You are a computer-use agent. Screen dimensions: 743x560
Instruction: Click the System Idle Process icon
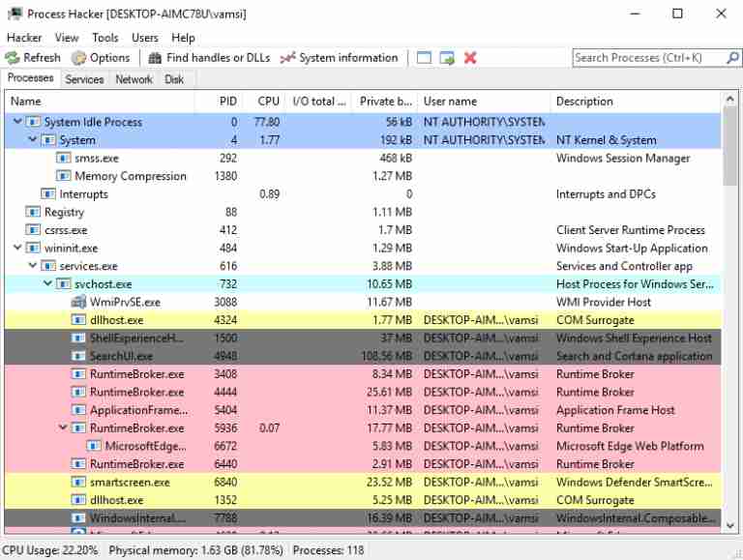(33, 122)
